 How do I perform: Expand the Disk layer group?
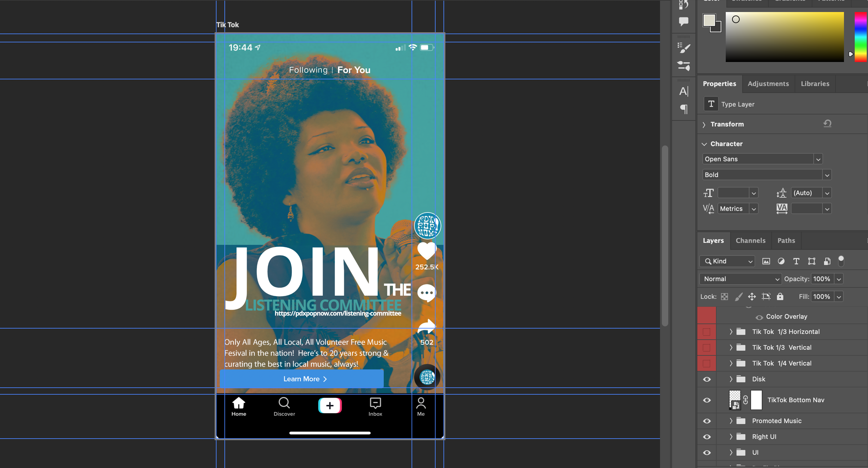[731, 379]
